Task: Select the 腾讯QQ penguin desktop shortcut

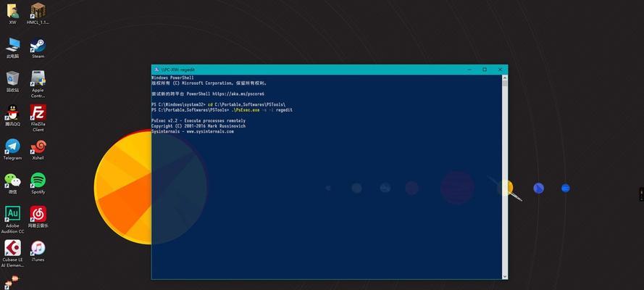Action: [x=13, y=115]
